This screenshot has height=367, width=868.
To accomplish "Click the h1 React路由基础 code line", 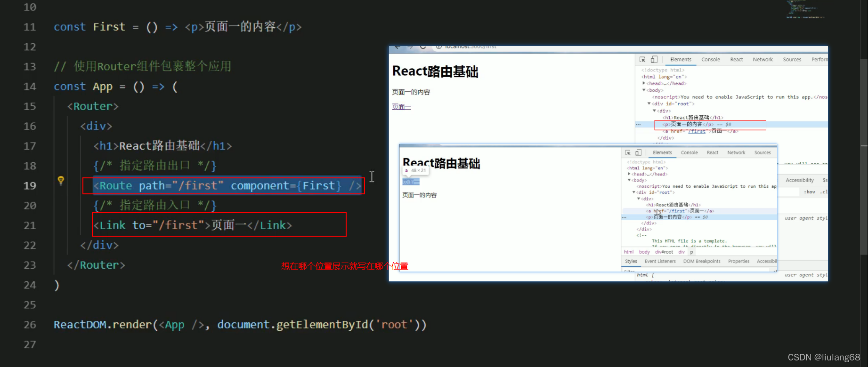I will [162, 146].
